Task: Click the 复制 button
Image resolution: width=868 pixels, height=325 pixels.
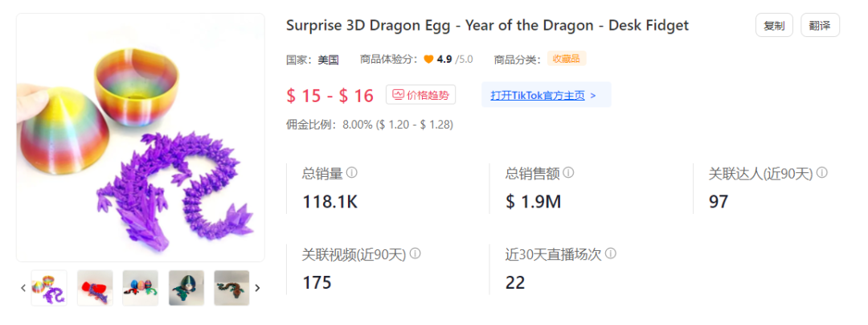Action: point(774,26)
